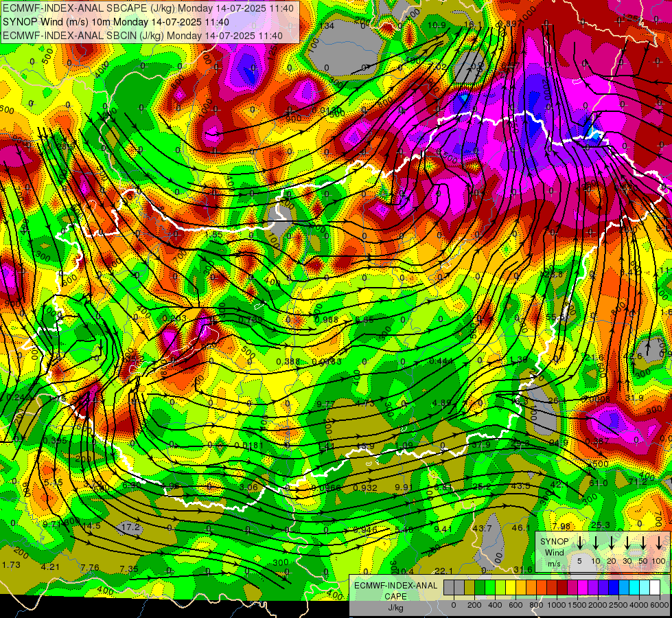Click the 10.9 value near top
The width and height of the screenshot is (672, 618).
(437, 25)
